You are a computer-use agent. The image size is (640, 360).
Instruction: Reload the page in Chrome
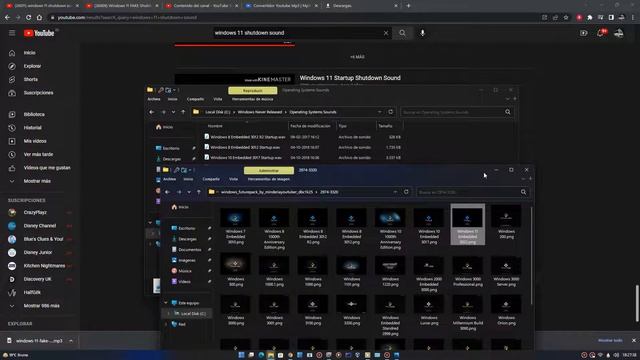pyautogui.click(x=28, y=18)
